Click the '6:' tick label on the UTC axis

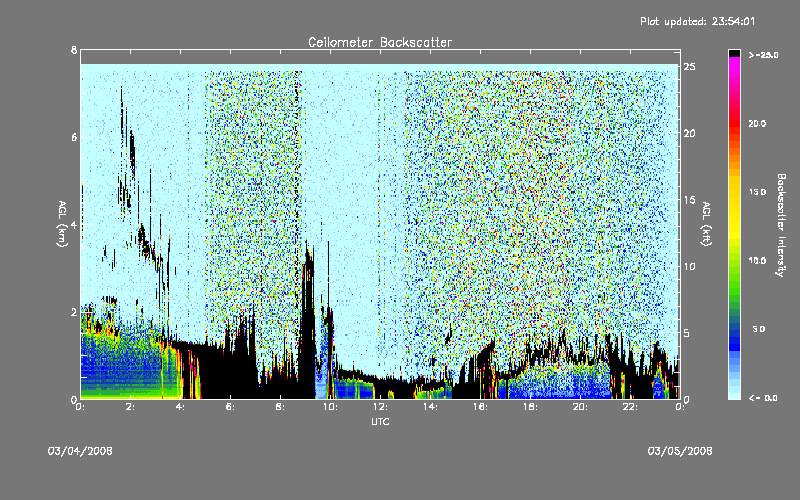click(231, 407)
